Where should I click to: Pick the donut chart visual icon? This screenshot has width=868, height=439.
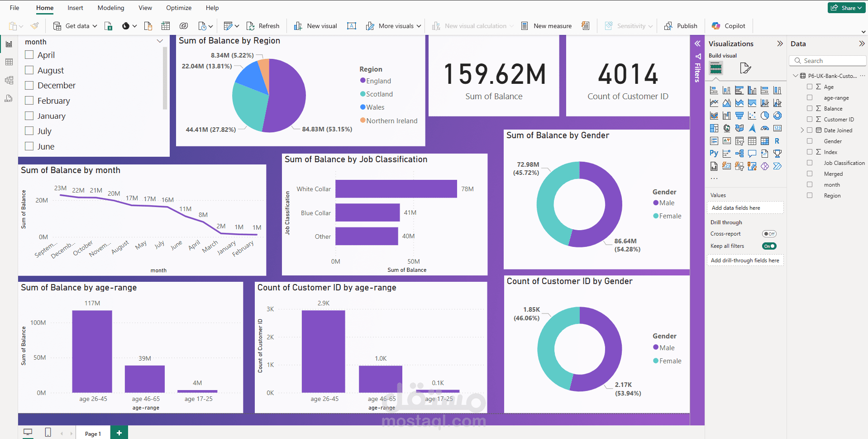777,116
